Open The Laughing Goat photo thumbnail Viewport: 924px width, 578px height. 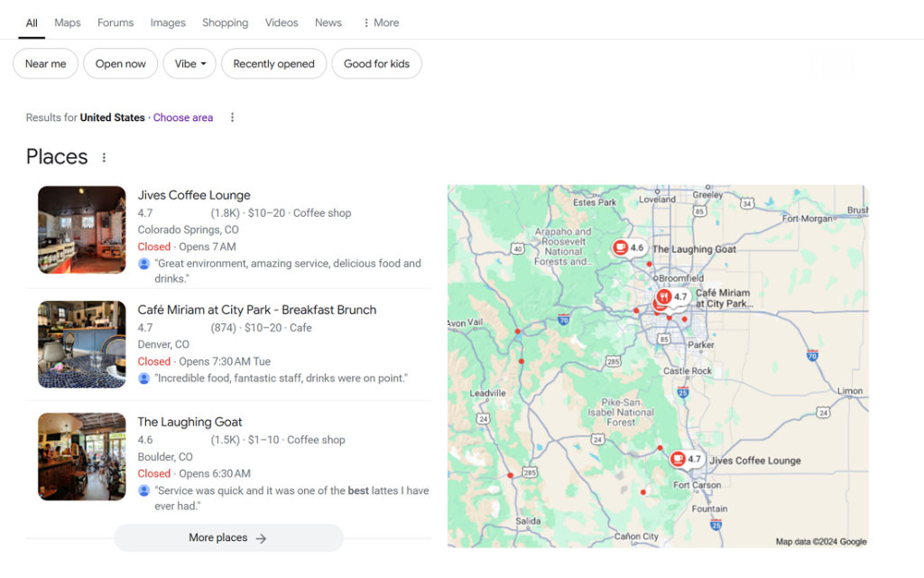(82, 456)
